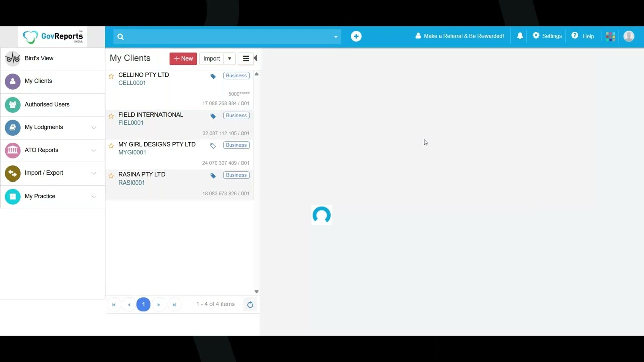
Task: Select My Clients in sidebar
Action: point(52,81)
